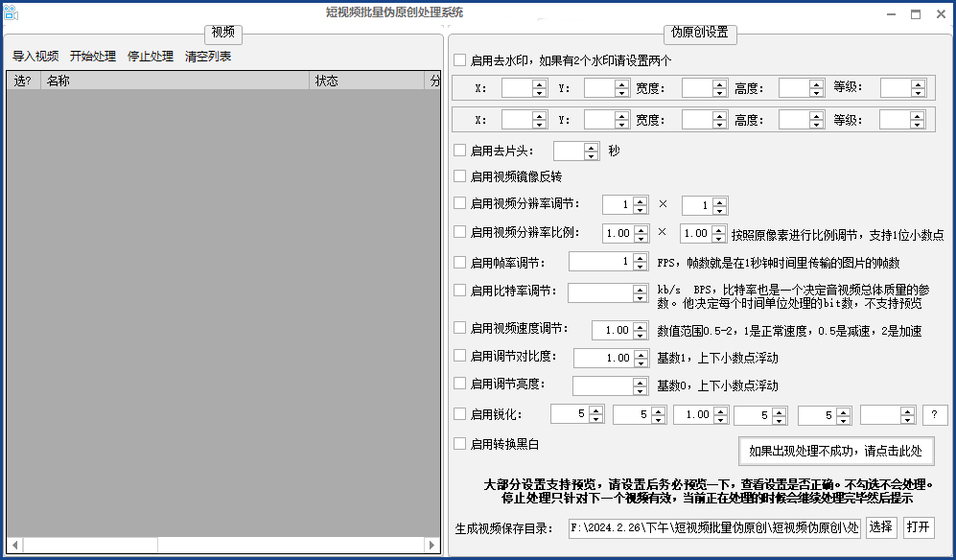Tick 启用调节对比度 checkbox
Image resolution: width=956 pixels, height=560 pixels.
[x=459, y=356]
